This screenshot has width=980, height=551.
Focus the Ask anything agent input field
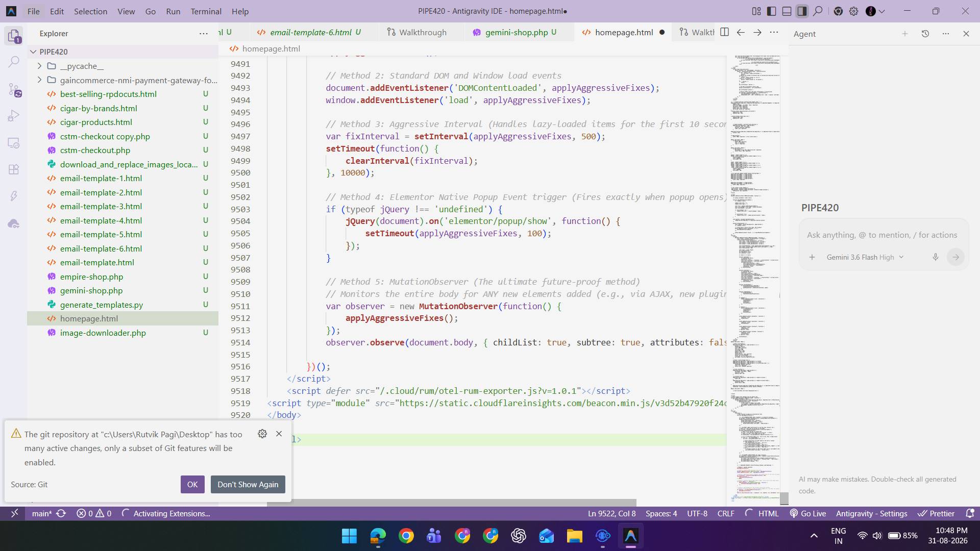point(882,235)
